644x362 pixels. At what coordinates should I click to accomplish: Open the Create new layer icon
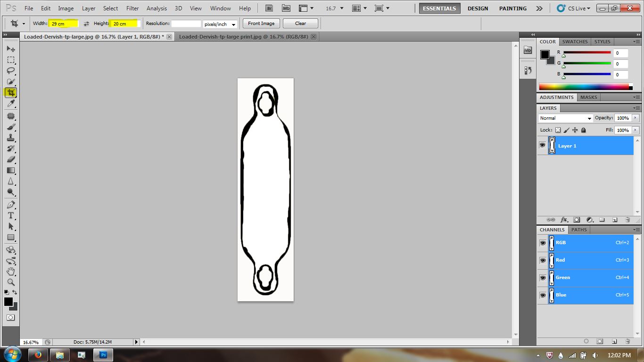[x=614, y=220]
